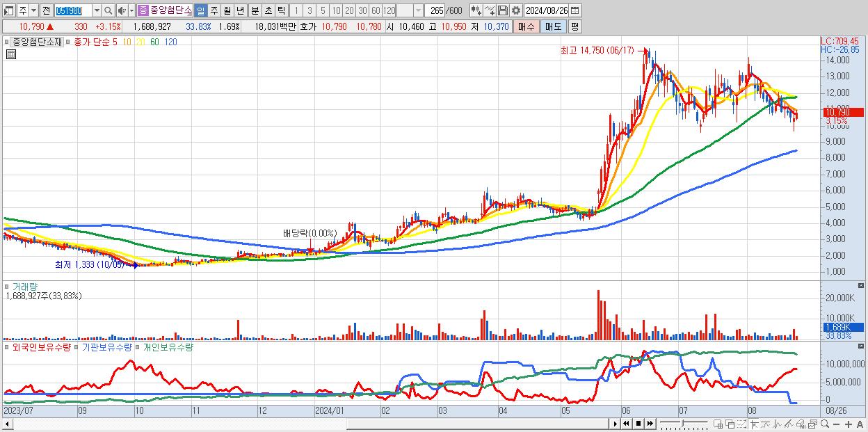Select the 일 (daily) period toggle
Image resolution: width=868 pixels, height=432 pixels.
click(x=200, y=10)
